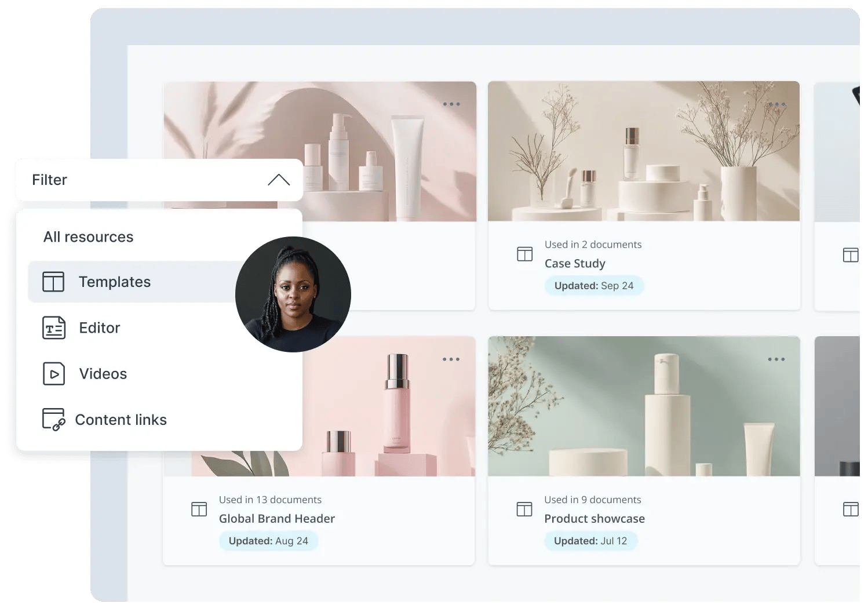Screen dimensions: 868x615
Task: Click the template icon beside Global Brand Header
Action: coord(199,508)
